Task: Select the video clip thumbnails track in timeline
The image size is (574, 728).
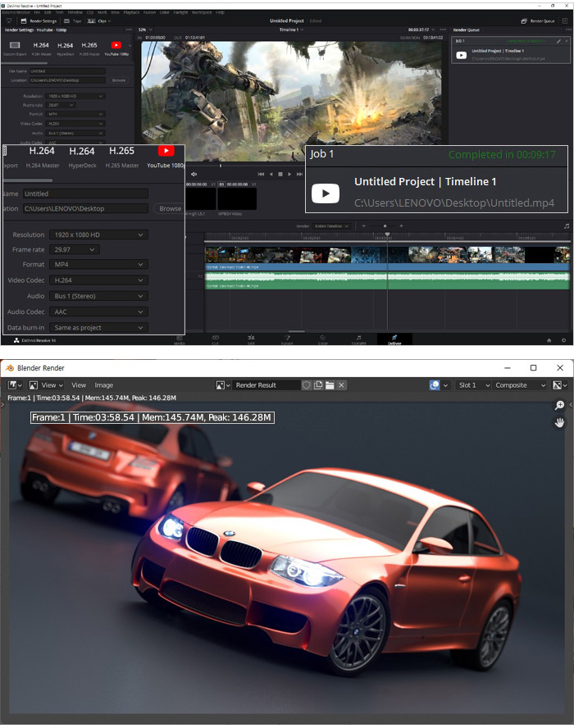Action: coord(387,255)
